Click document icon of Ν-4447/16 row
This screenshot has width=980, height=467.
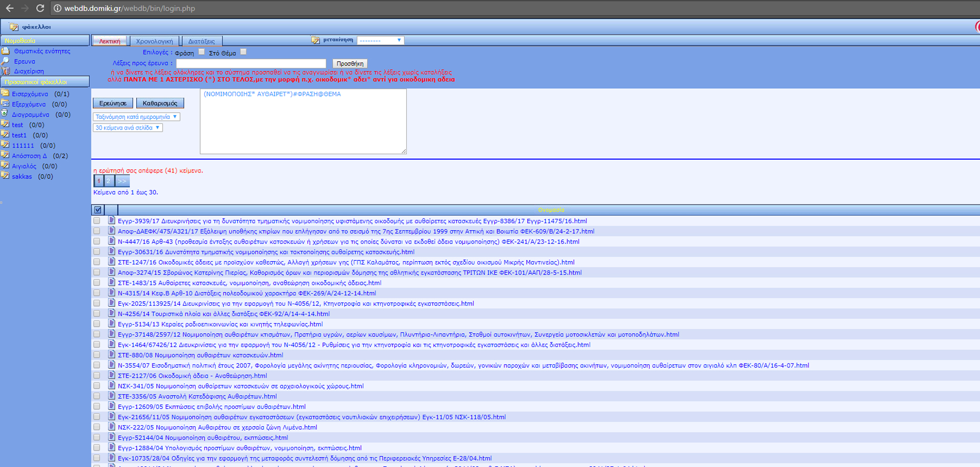point(111,241)
